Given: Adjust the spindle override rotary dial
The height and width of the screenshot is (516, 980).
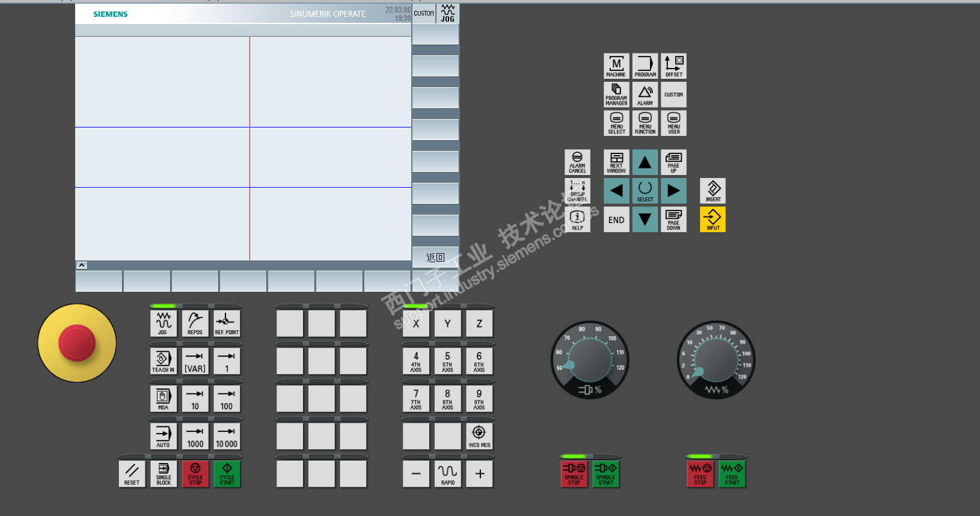Looking at the screenshot, I should click(590, 360).
